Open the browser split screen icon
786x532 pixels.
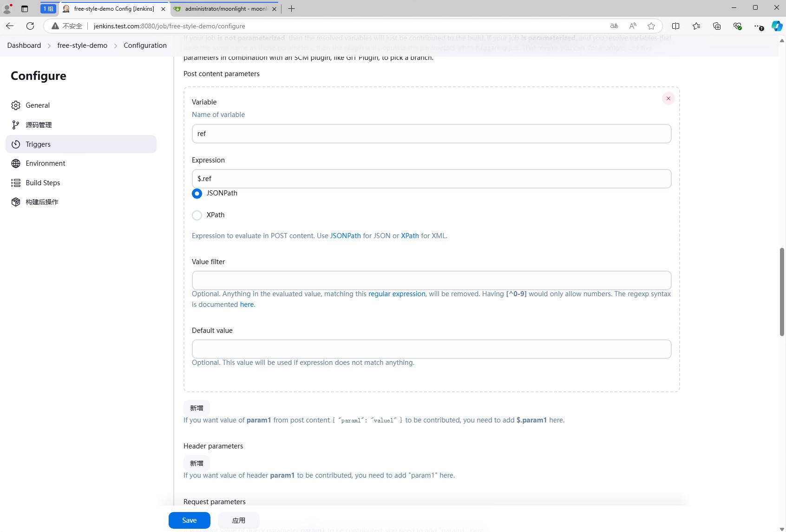click(x=675, y=26)
